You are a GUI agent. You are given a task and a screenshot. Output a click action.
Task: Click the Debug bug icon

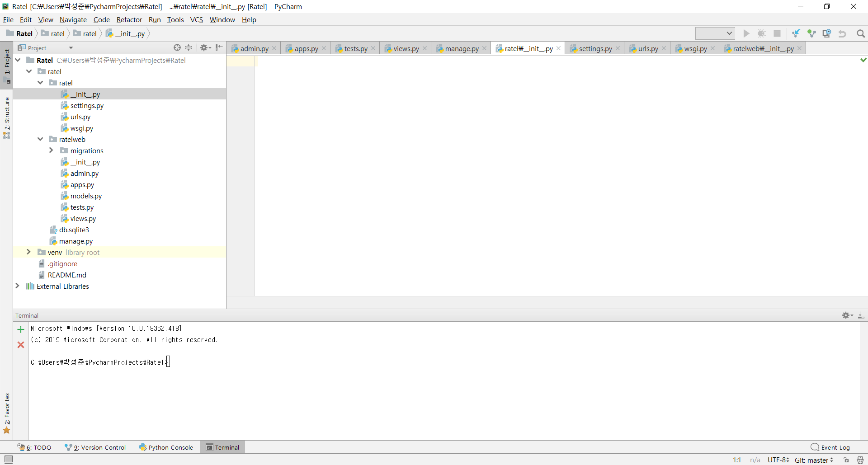[x=761, y=33]
